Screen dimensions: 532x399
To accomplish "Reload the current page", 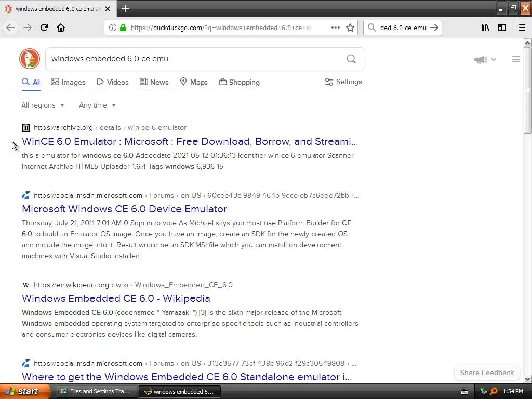I will click(x=44, y=28).
